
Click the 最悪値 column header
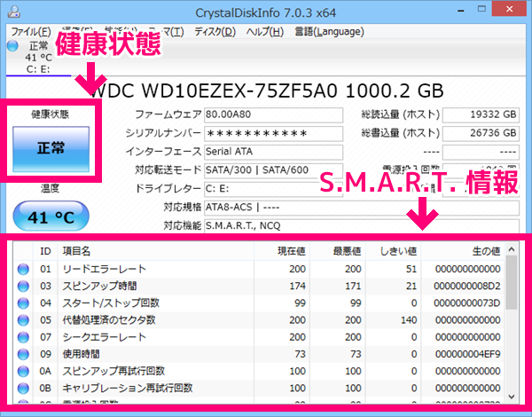coord(338,251)
